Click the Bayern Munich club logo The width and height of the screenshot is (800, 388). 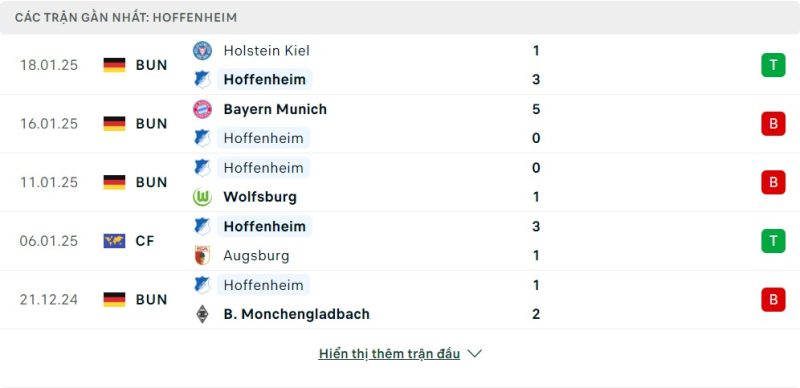click(x=202, y=109)
